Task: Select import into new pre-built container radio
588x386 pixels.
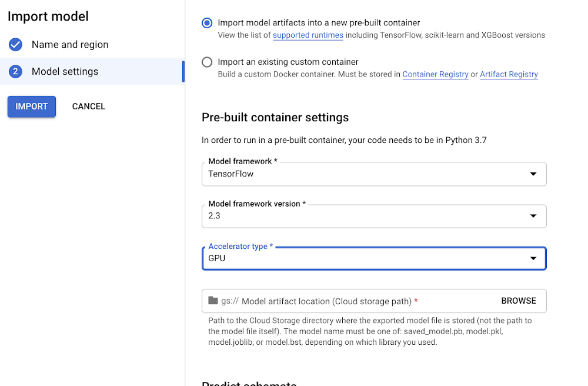Action: point(207,23)
